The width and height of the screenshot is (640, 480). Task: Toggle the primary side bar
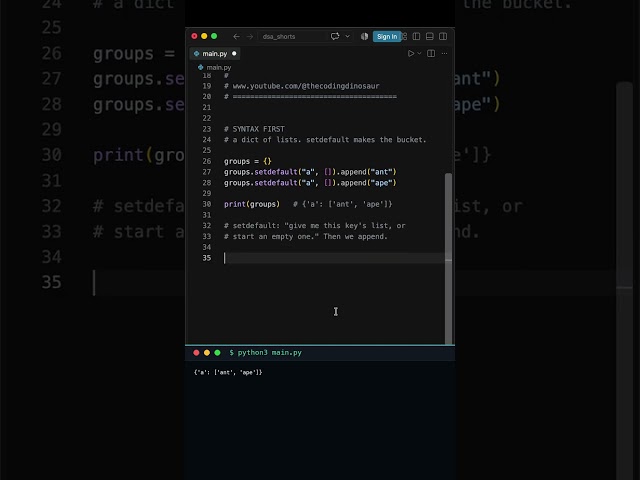click(416, 36)
